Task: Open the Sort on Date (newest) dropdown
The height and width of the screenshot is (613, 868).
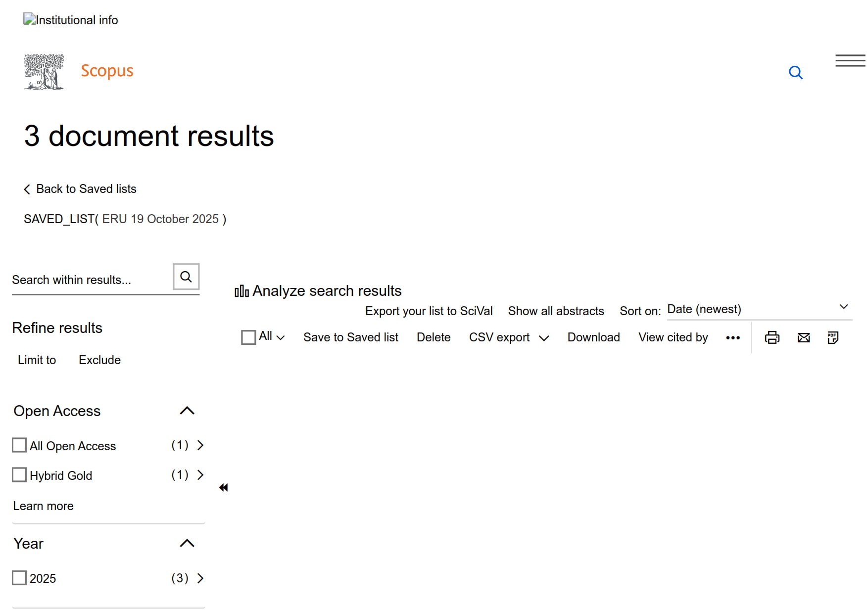Action: [759, 309]
